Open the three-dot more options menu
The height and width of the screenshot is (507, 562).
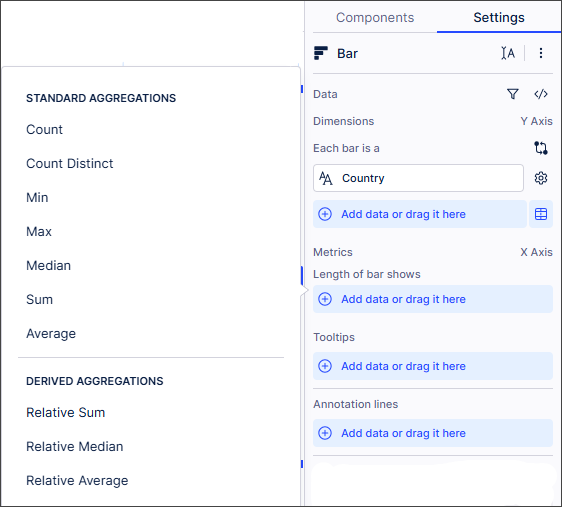coord(541,53)
